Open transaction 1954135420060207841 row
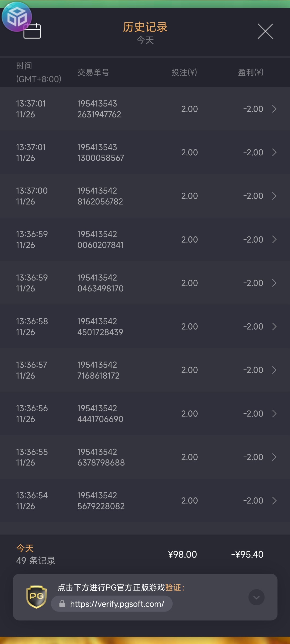Screen dimensions: 290x644 coord(145,239)
